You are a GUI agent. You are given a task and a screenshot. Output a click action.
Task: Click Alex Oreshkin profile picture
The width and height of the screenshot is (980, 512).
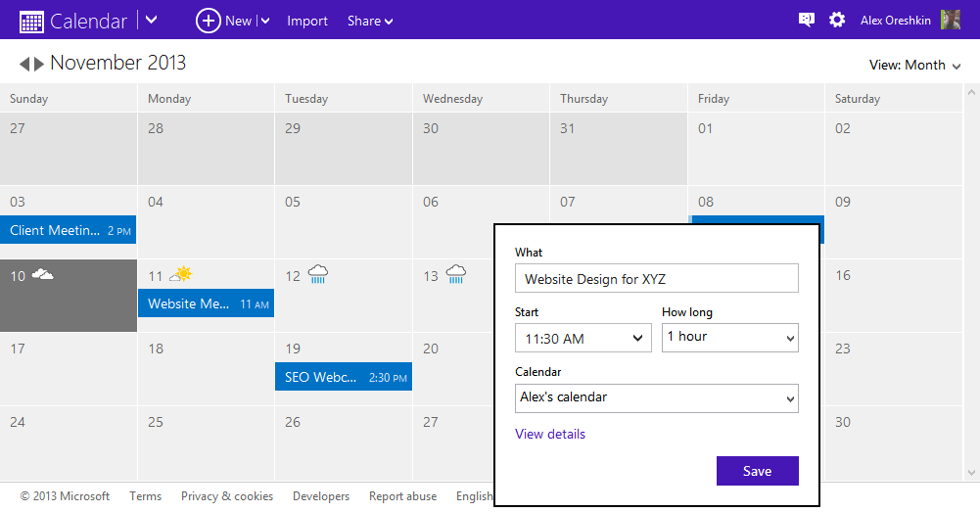coord(951,20)
